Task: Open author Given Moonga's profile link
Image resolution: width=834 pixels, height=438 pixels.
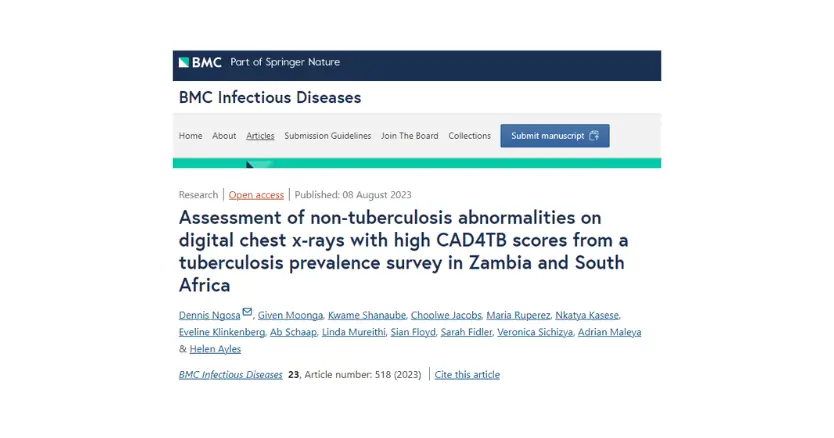Action: (290, 315)
